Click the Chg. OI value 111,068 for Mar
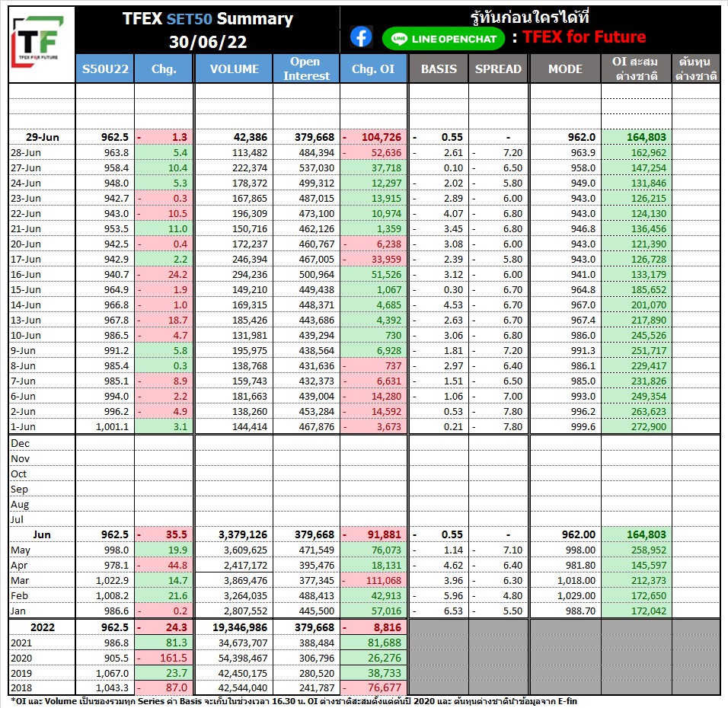728x708 pixels. tap(383, 580)
